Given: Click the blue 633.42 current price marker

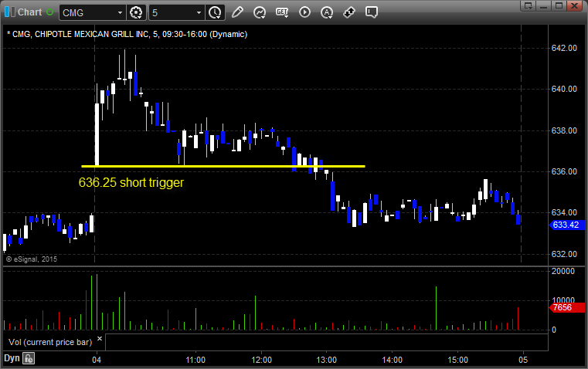Looking at the screenshot, I should pos(566,225).
